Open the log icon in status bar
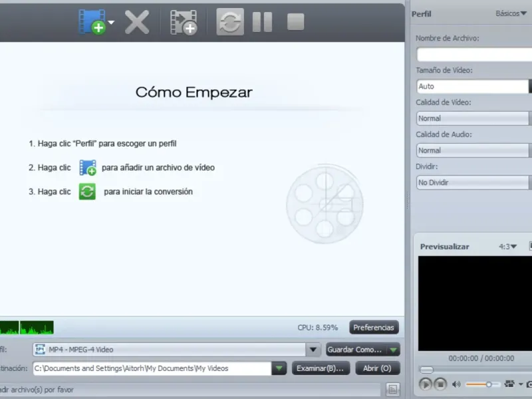This screenshot has width=532, height=399. 393,389
